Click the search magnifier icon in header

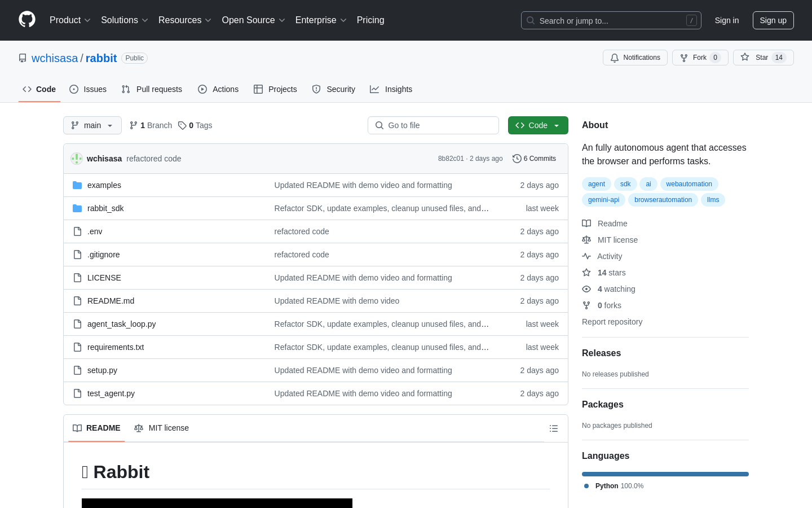[531, 20]
